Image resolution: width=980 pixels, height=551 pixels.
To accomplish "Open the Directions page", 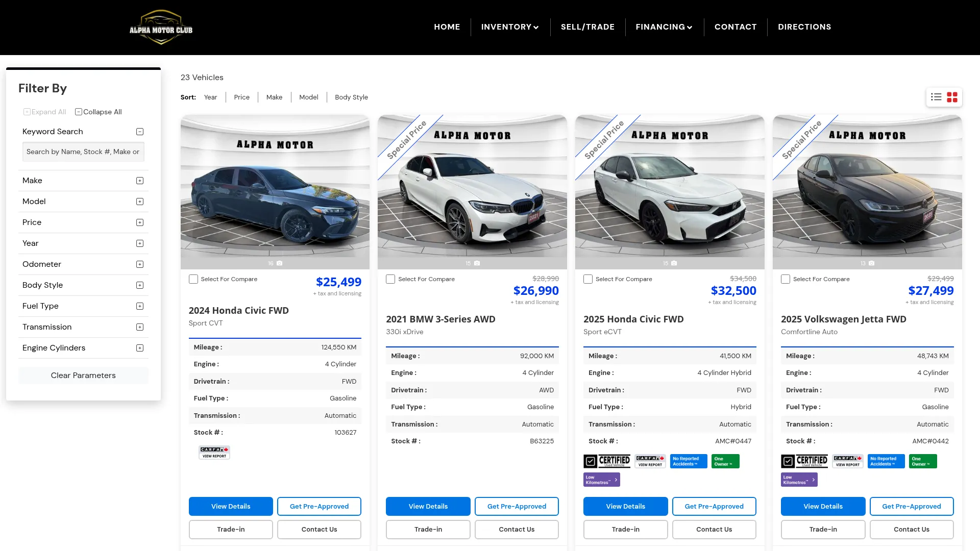I will (x=804, y=27).
